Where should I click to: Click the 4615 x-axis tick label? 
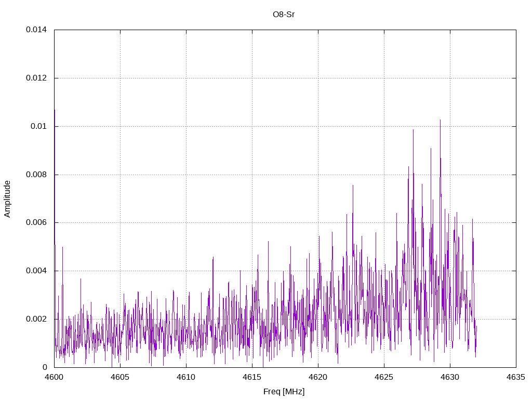tap(252, 377)
